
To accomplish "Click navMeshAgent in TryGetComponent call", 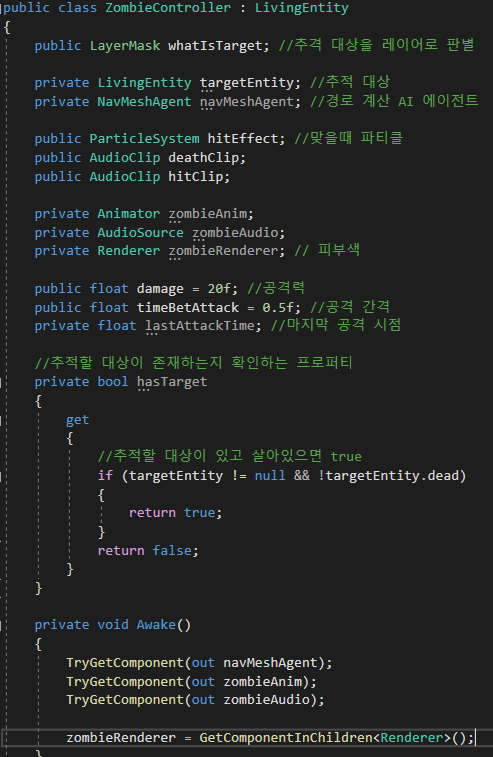I will coord(270,663).
